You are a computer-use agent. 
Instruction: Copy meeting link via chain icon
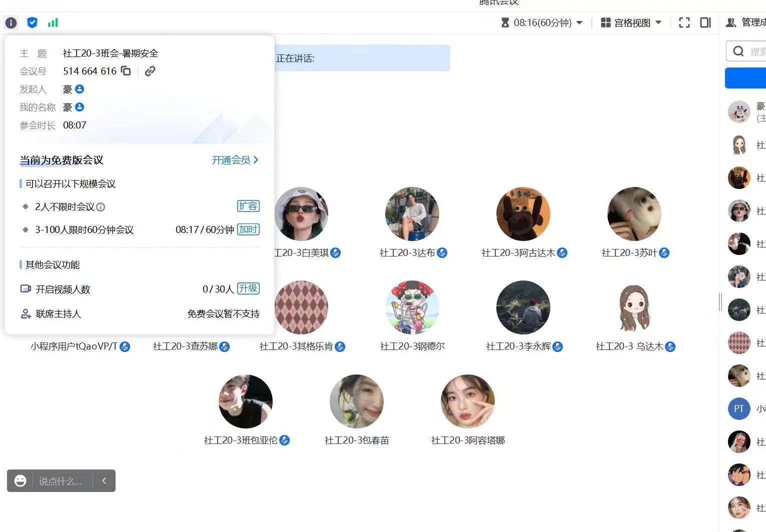click(x=150, y=71)
